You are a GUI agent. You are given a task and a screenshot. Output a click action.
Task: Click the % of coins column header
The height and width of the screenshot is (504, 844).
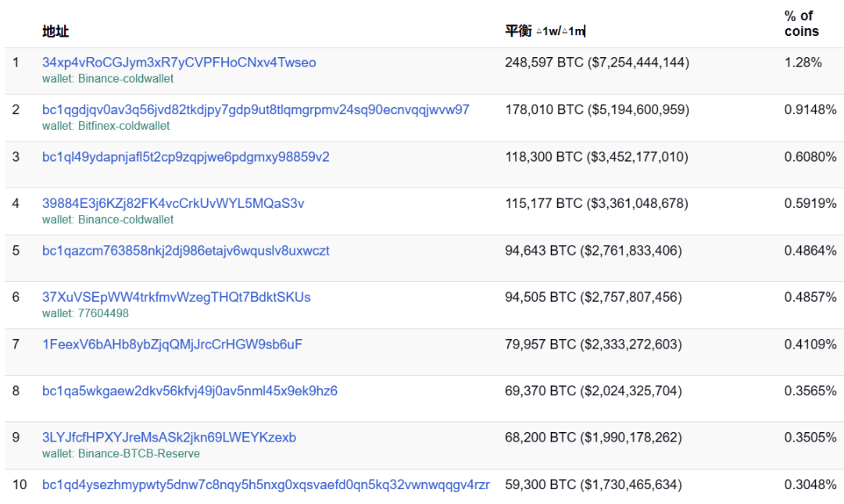pos(802,23)
